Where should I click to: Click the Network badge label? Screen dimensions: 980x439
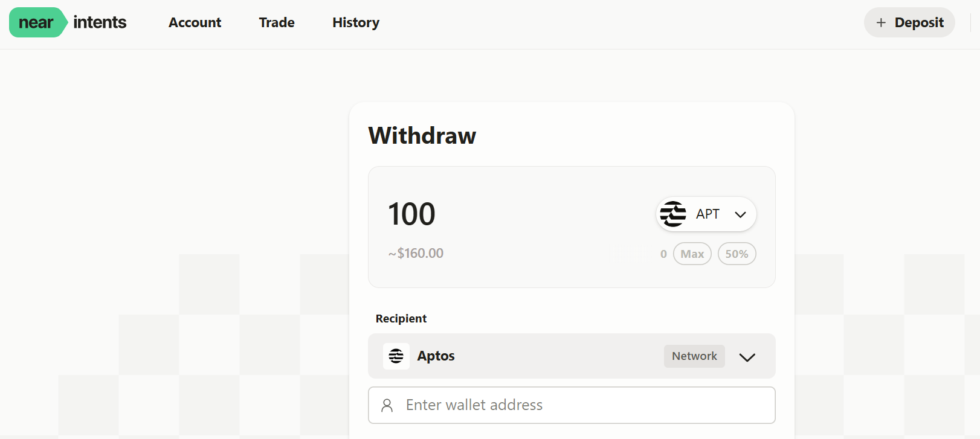click(694, 356)
